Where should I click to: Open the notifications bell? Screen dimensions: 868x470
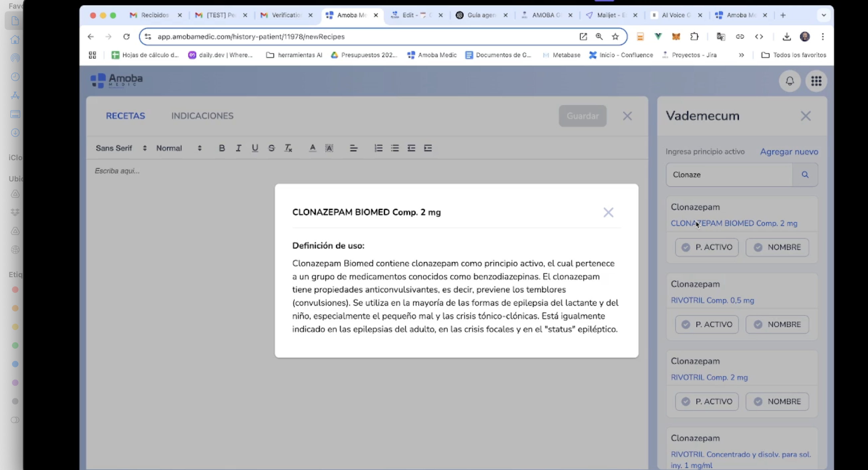click(790, 81)
